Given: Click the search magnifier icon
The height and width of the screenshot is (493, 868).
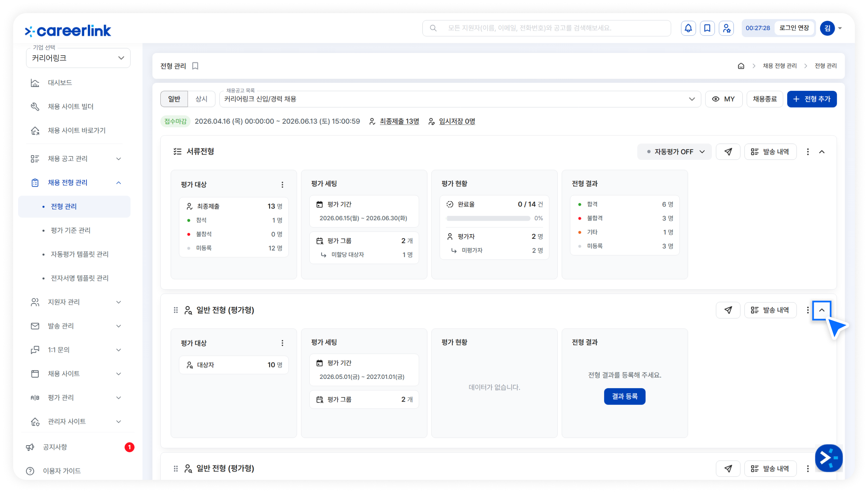Looking at the screenshot, I should (x=433, y=28).
